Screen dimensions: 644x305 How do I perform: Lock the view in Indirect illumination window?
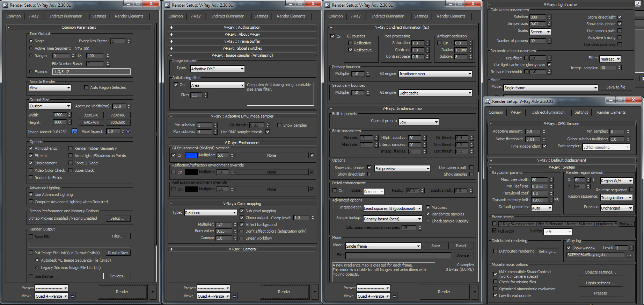click(394, 296)
